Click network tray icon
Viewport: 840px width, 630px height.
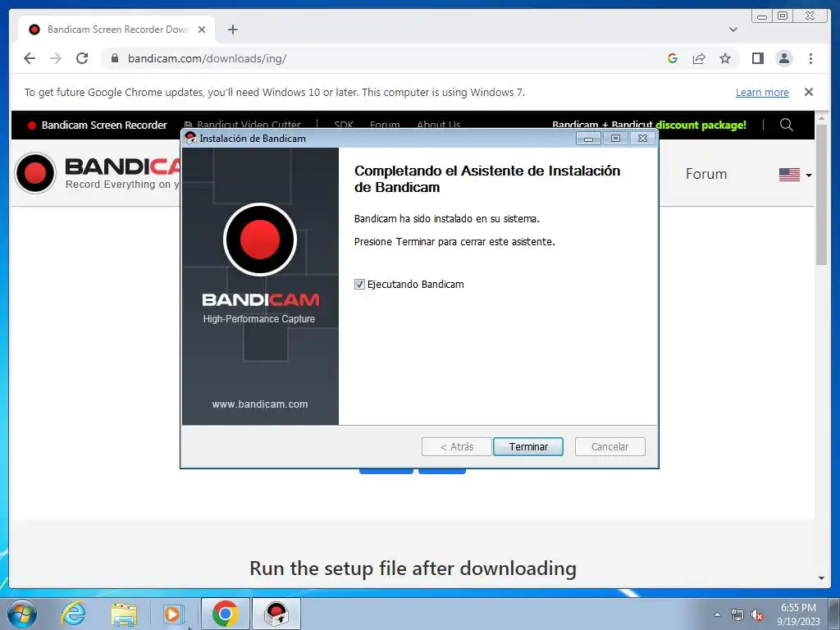tap(737, 614)
